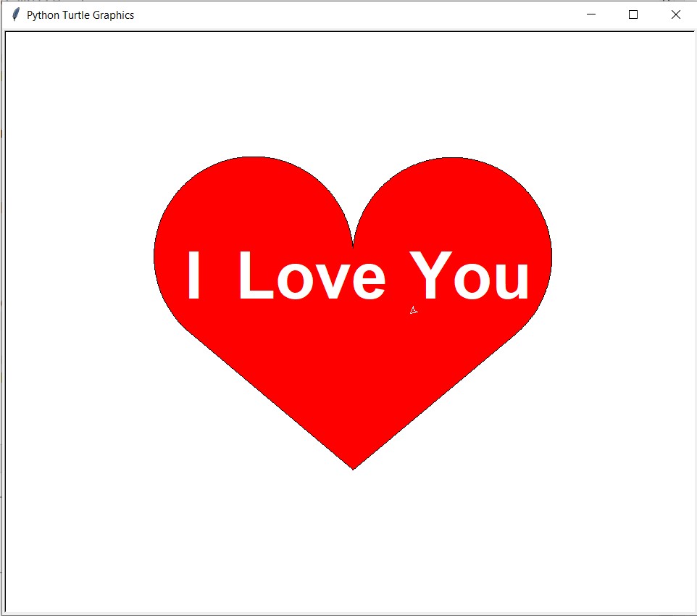Click the Python feather icon in title bar

[15, 14]
